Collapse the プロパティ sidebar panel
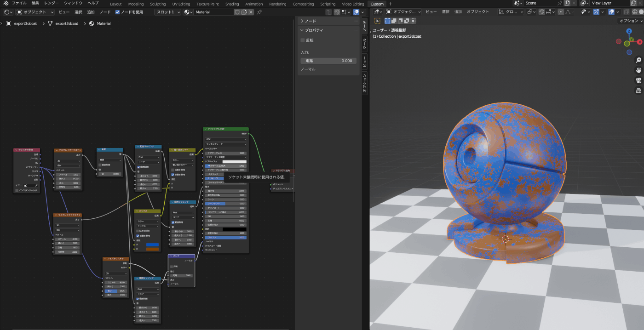The width and height of the screenshot is (644, 330). tap(302, 30)
